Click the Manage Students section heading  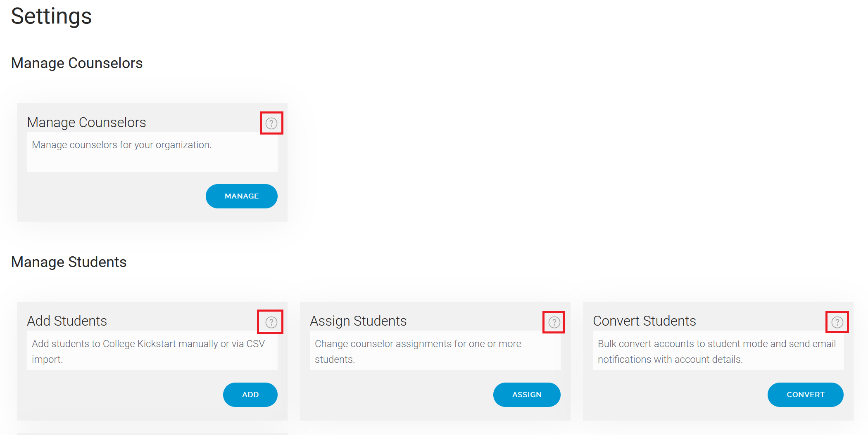[69, 262]
